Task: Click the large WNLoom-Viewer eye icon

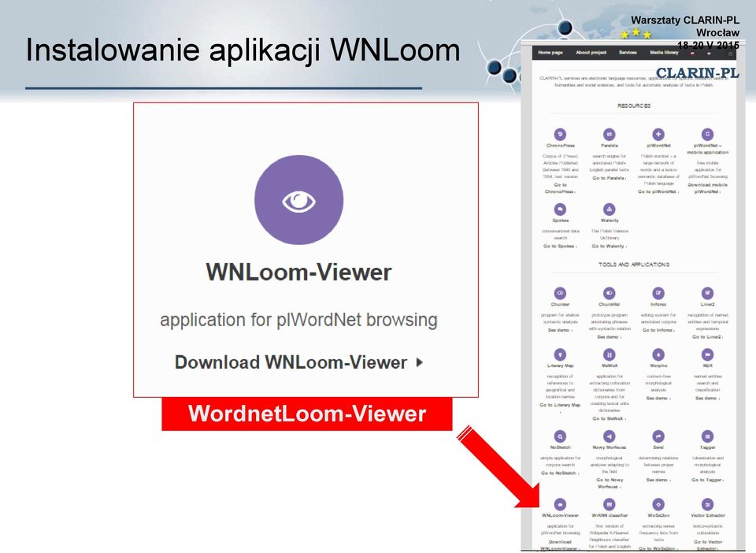Action: [x=299, y=199]
